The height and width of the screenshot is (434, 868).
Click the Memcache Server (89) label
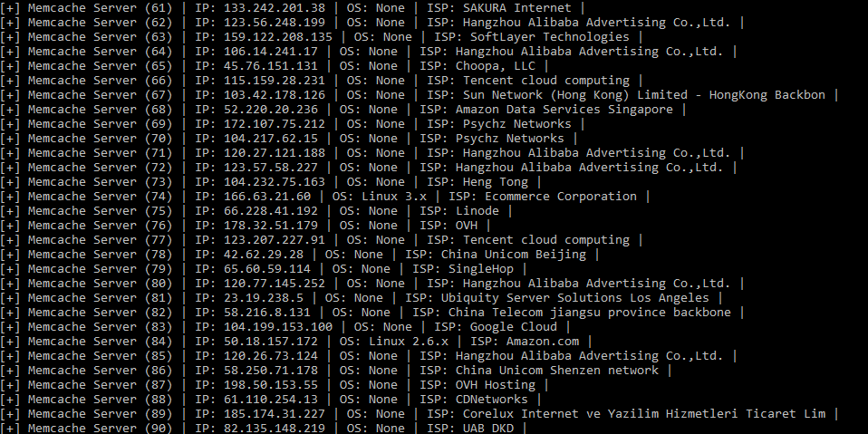click(x=101, y=414)
